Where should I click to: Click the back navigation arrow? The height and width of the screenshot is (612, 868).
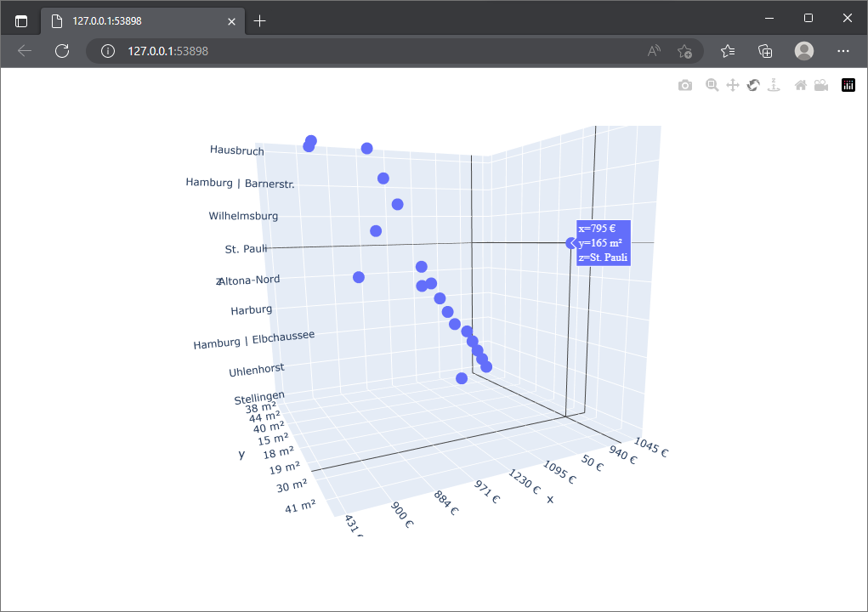point(24,51)
